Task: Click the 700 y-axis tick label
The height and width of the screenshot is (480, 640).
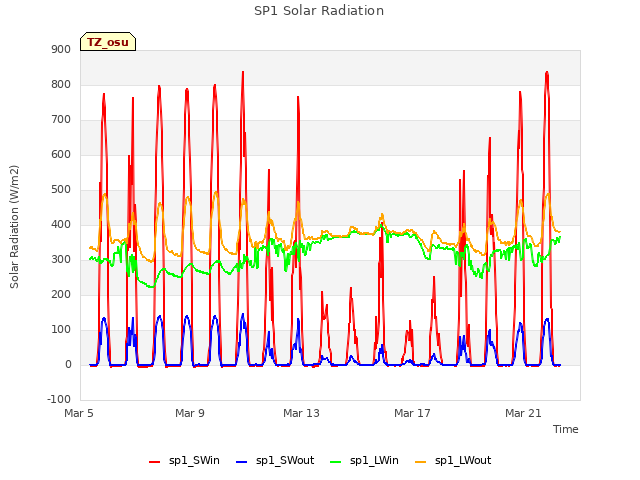Action: 61,120
